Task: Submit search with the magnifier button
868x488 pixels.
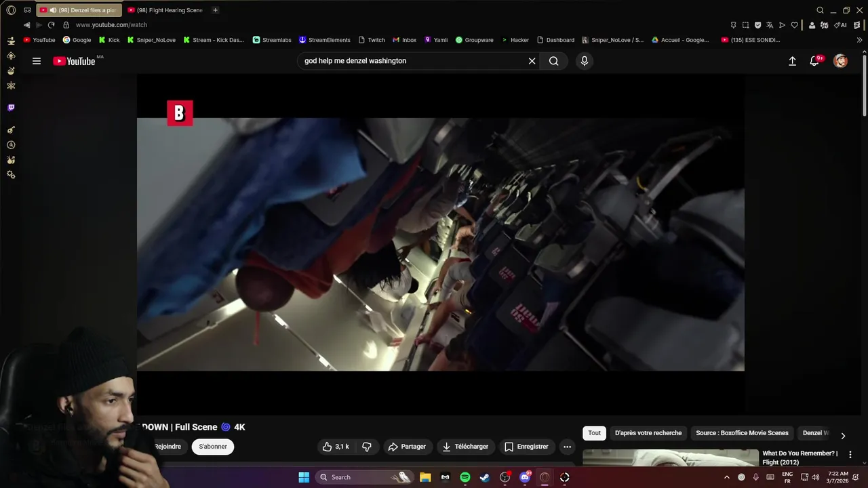Action: [x=554, y=61]
